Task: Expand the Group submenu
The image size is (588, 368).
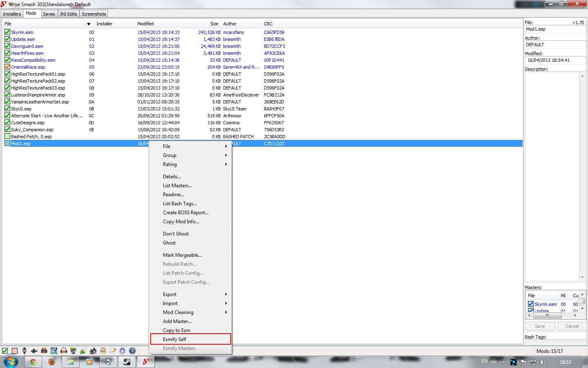Action: point(191,155)
